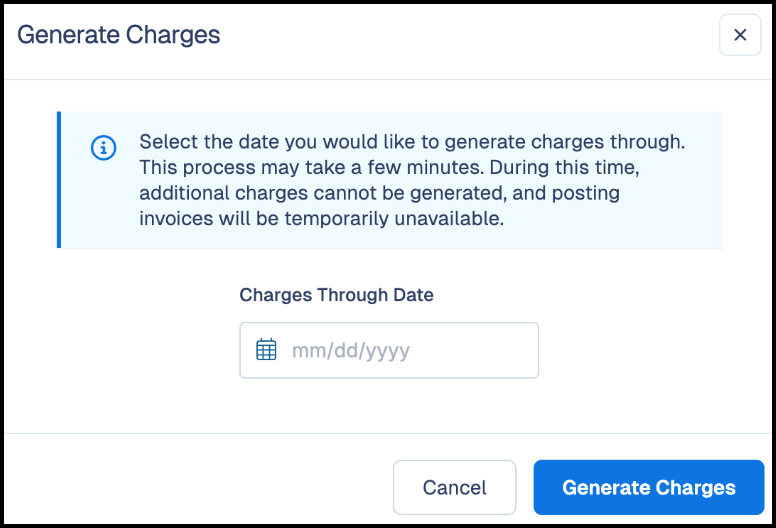Focus the Charges Through Date input field
Viewport: 776px width, 528px height.
[x=389, y=350]
